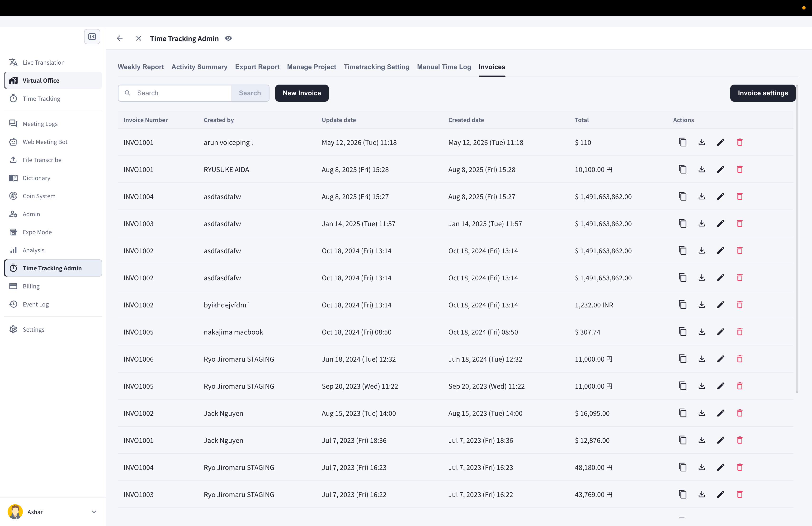Delete the INVO1006 Ryo Jiromaru invoice
This screenshot has height=526, width=812.
point(740,359)
